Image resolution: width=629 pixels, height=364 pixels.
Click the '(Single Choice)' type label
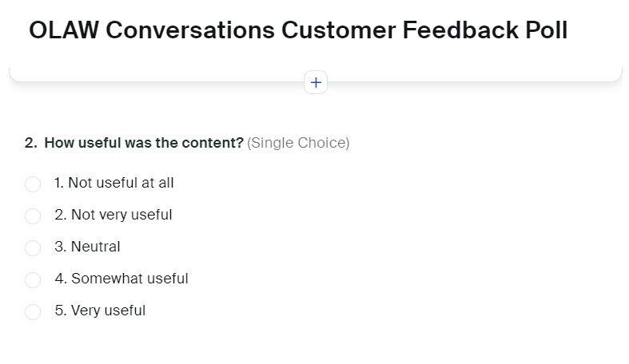pos(298,143)
